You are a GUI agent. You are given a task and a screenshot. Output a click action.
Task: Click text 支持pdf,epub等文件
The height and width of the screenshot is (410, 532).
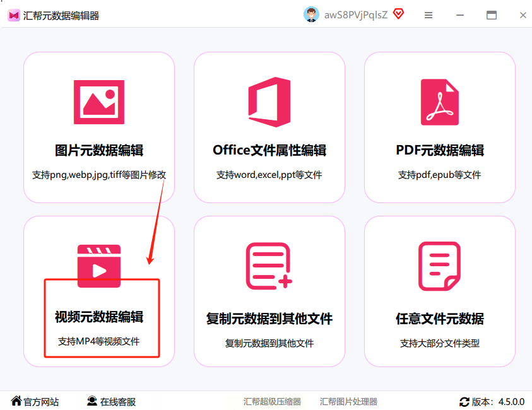(x=439, y=175)
